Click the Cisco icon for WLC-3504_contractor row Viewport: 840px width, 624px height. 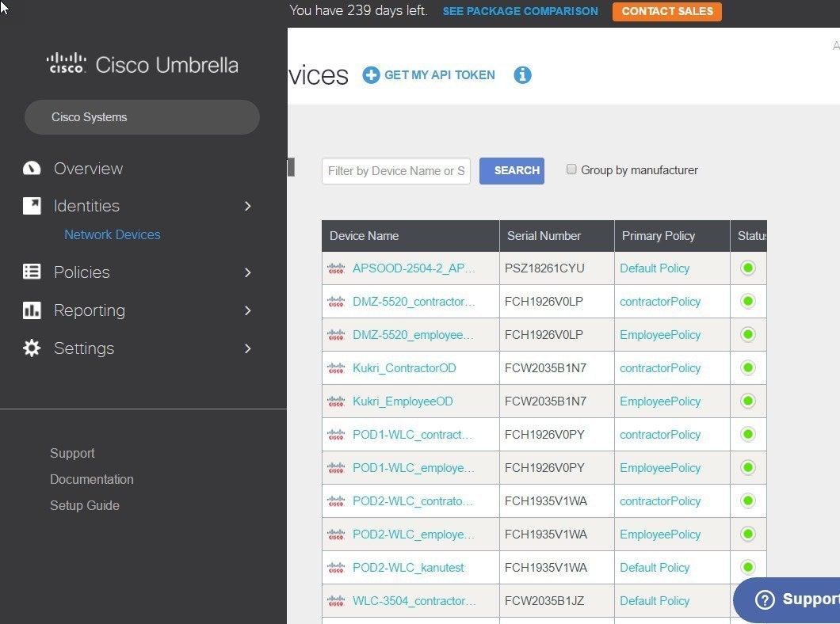tap(336, 601)
